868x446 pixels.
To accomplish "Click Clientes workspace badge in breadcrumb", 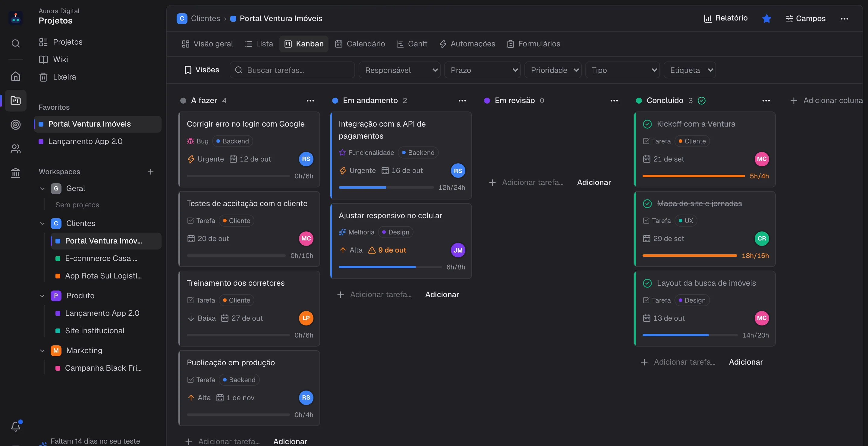I will tap(182, 18).
